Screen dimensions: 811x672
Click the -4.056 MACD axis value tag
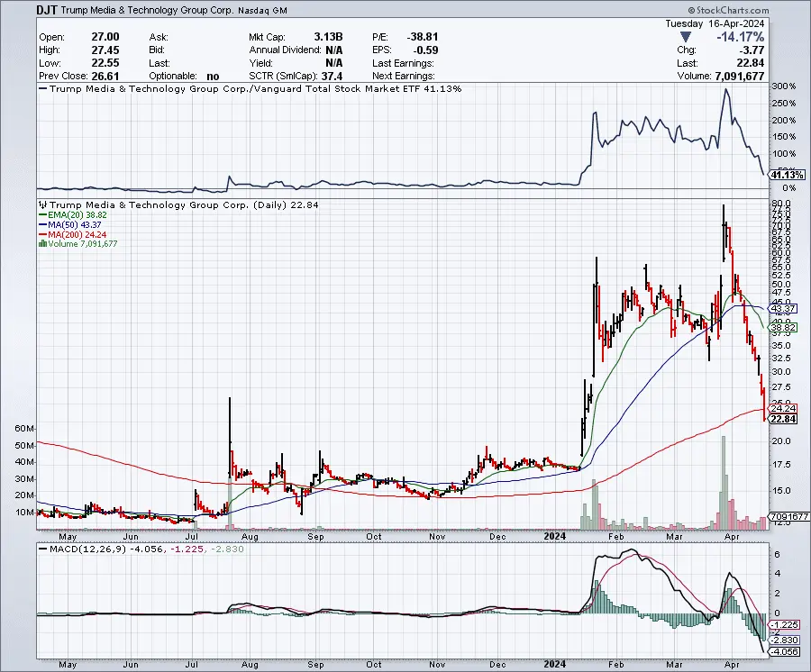click(x=782, y=652)
